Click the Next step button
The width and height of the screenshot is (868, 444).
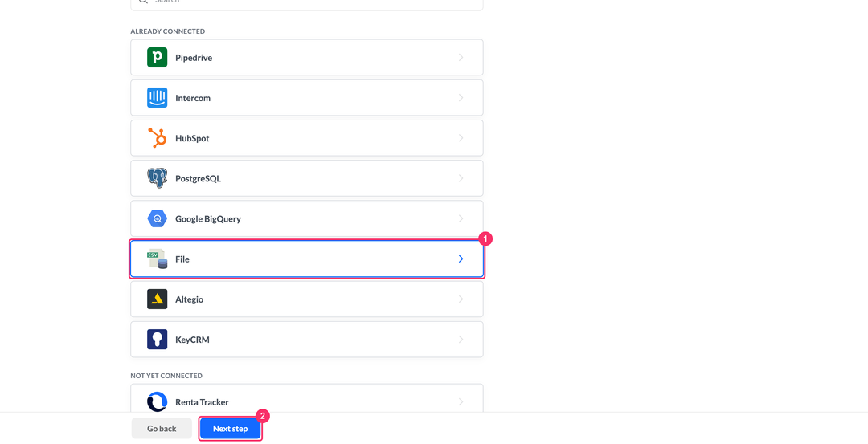231,429
